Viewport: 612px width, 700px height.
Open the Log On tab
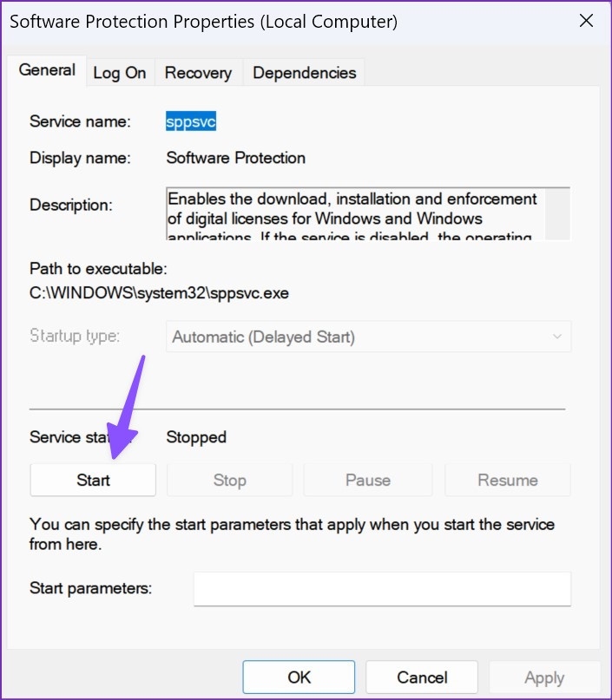tap(119, 73)
